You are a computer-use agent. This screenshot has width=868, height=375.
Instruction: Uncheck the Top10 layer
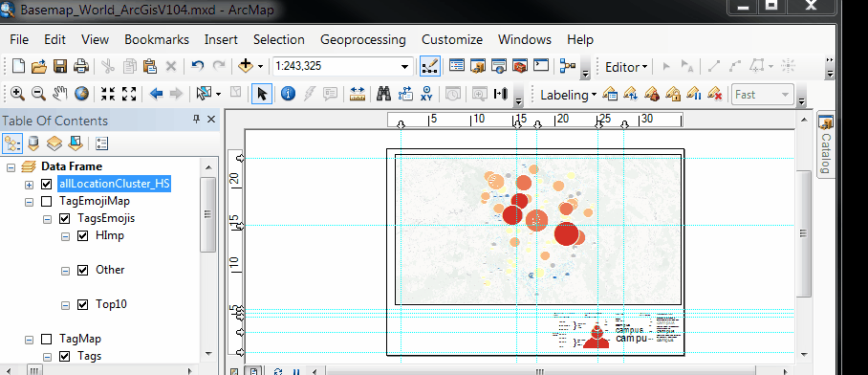83,304
